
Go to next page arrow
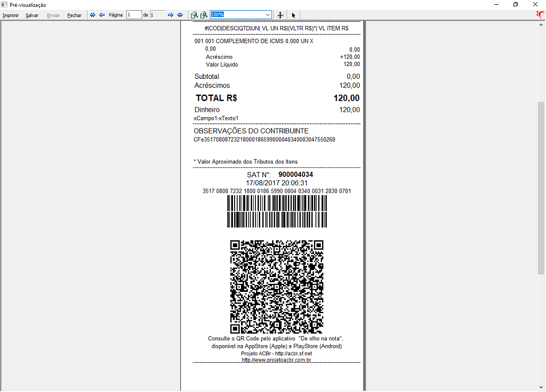(x=171, y=15)
